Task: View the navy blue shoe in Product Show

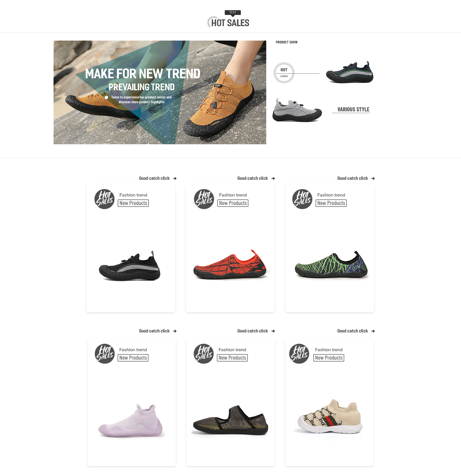Action: coord(350,72)
